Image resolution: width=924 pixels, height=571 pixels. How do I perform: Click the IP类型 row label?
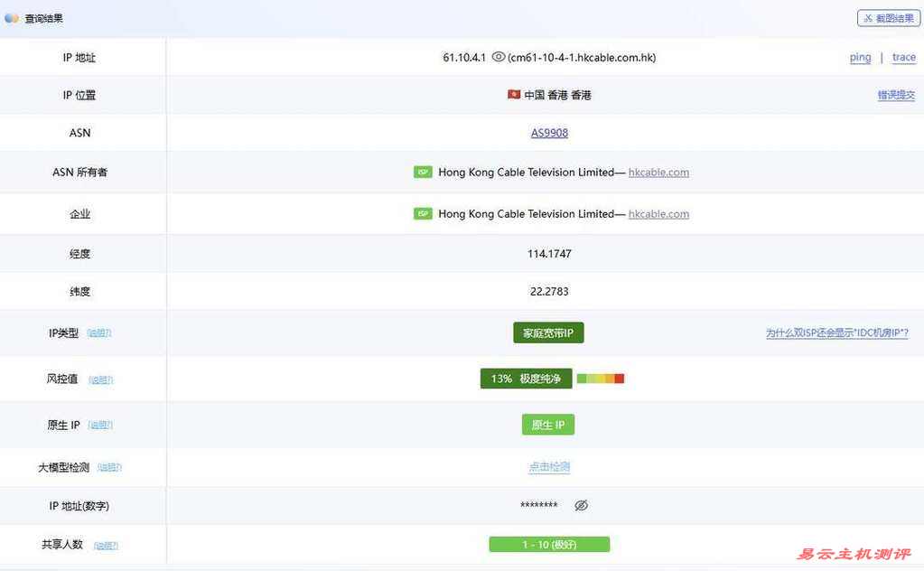point(63,333)
